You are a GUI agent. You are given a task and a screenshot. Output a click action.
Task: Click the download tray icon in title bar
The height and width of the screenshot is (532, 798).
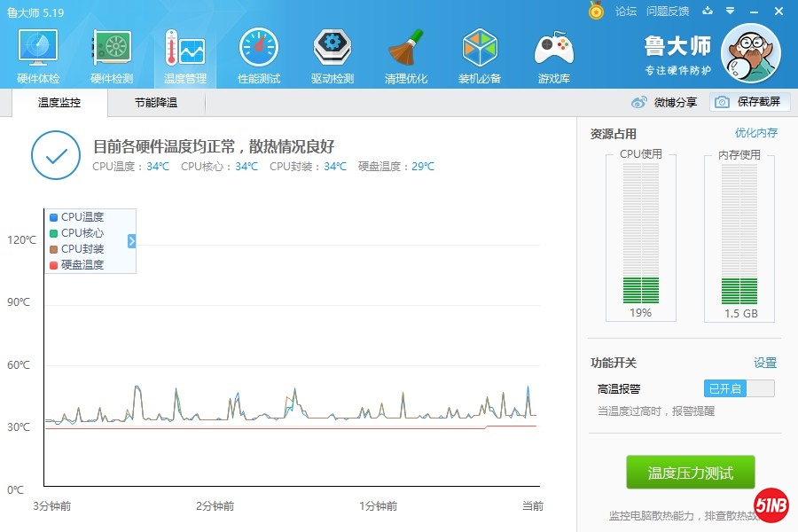click(x=707, y=11)
